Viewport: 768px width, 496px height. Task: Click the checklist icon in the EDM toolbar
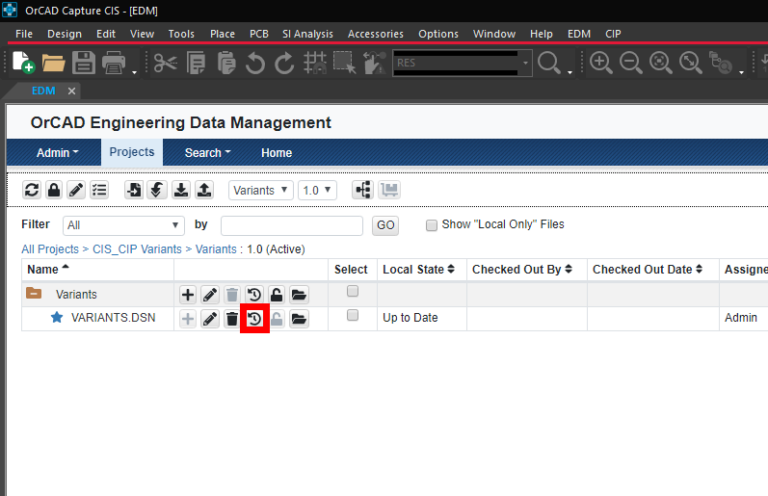(99, 190)
